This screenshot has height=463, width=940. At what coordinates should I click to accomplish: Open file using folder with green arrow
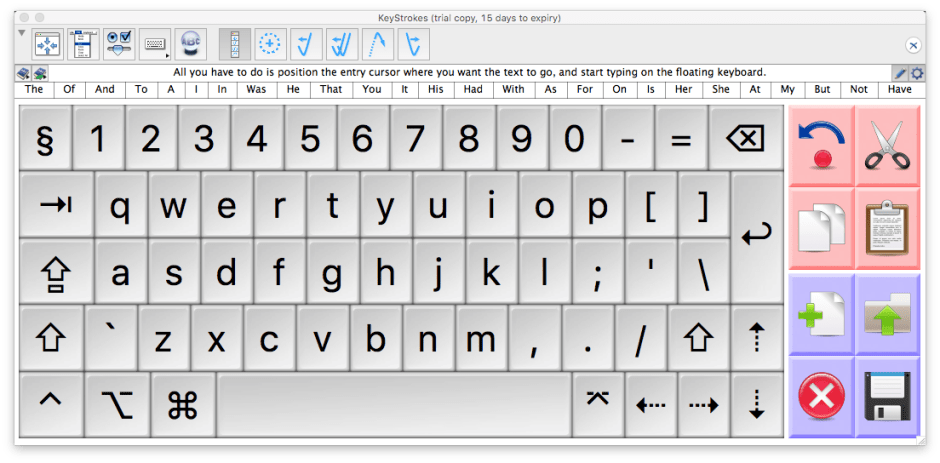click(x=887, y=314)
